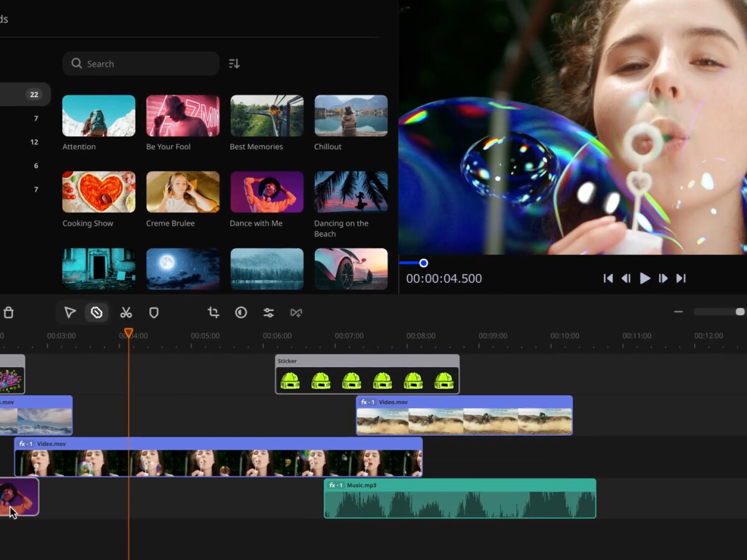Open clip properties sliders icon

(x=268, y=312)
